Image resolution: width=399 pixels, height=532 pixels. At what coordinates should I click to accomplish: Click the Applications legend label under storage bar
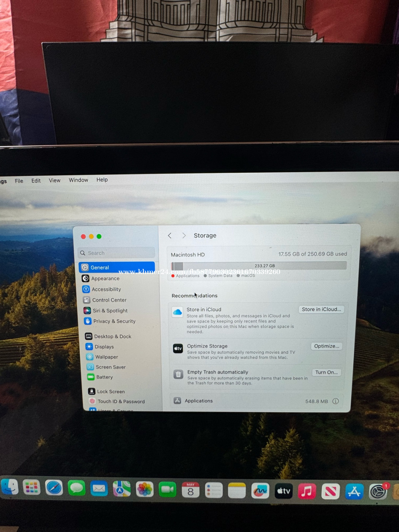[187, 276]
